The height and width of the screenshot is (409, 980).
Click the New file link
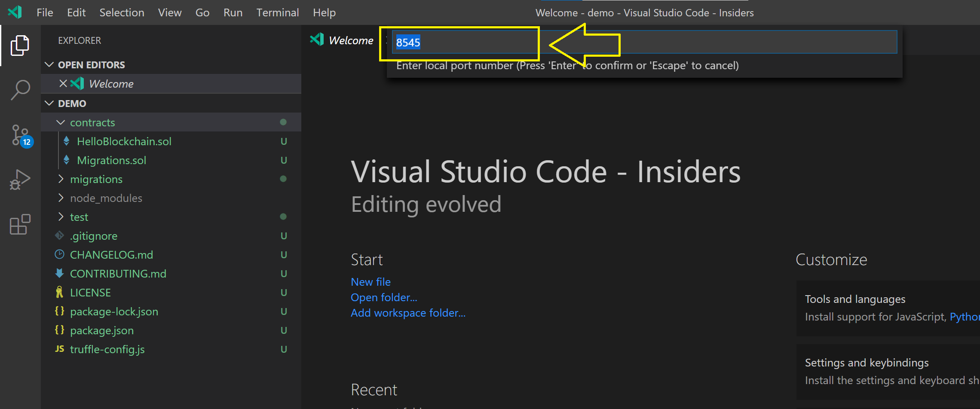[371, 282]
